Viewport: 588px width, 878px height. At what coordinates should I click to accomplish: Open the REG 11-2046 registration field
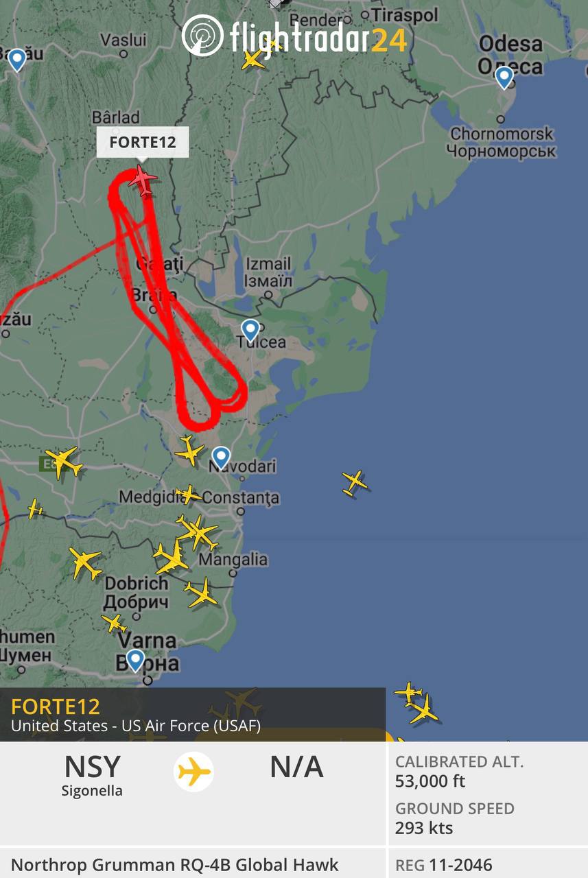tap(488, 866)
